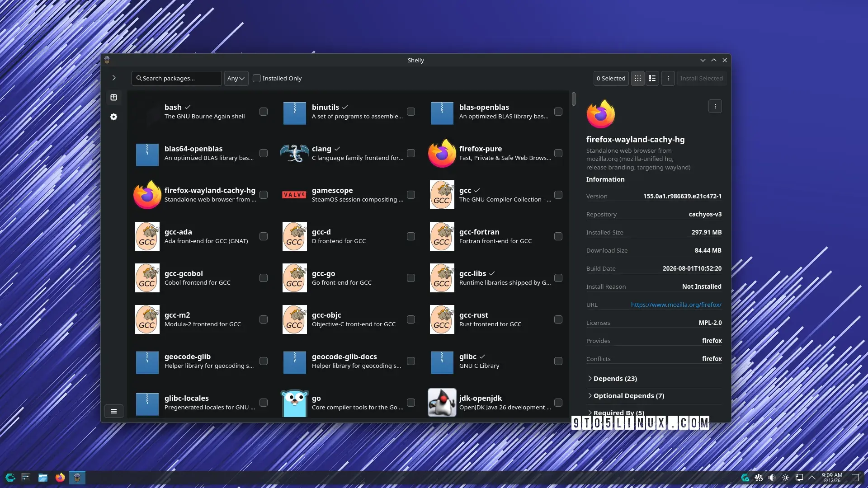The width and height of the screenshot is (868, 488).
Task: Click the Installed Size value 297.91 MB
Action: 707,232
